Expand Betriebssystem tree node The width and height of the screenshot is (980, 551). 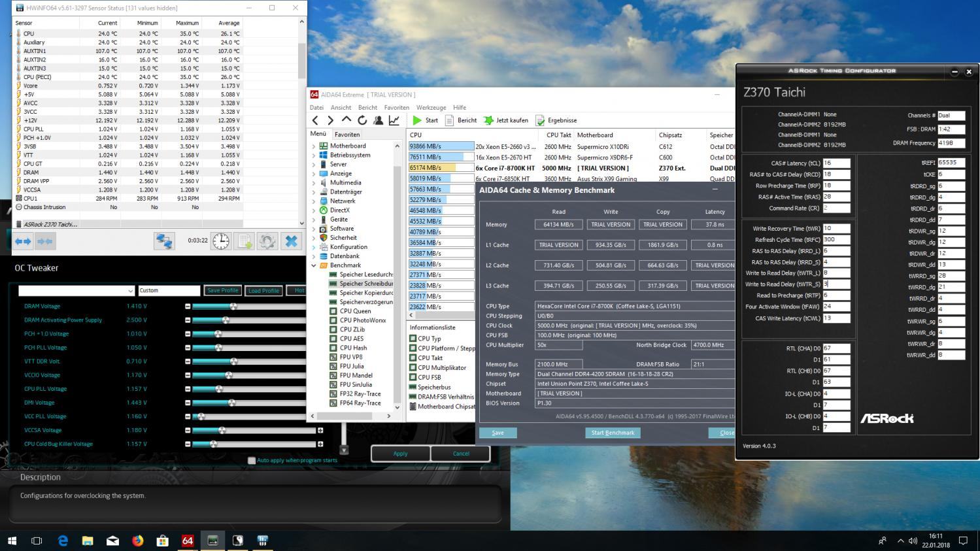(x=314, y=156)
